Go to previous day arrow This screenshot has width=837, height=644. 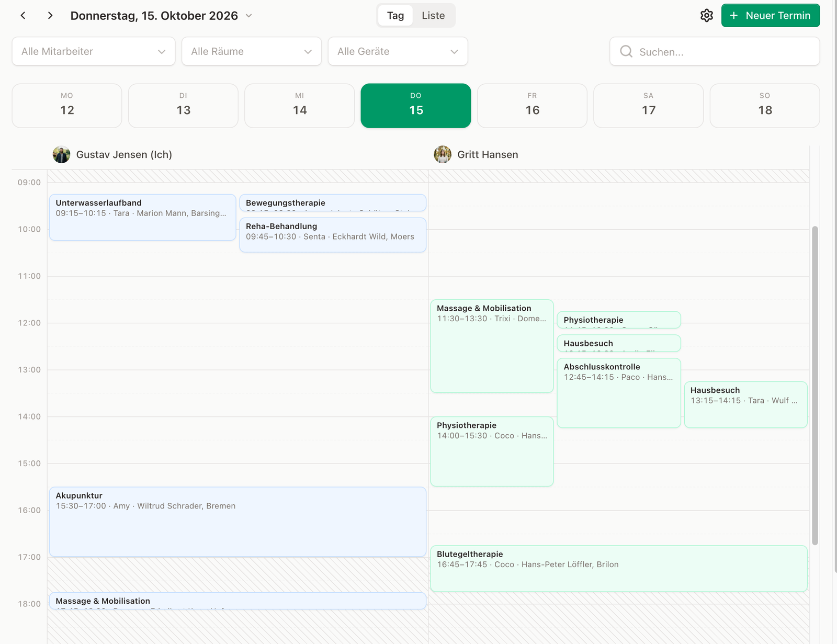23,16
